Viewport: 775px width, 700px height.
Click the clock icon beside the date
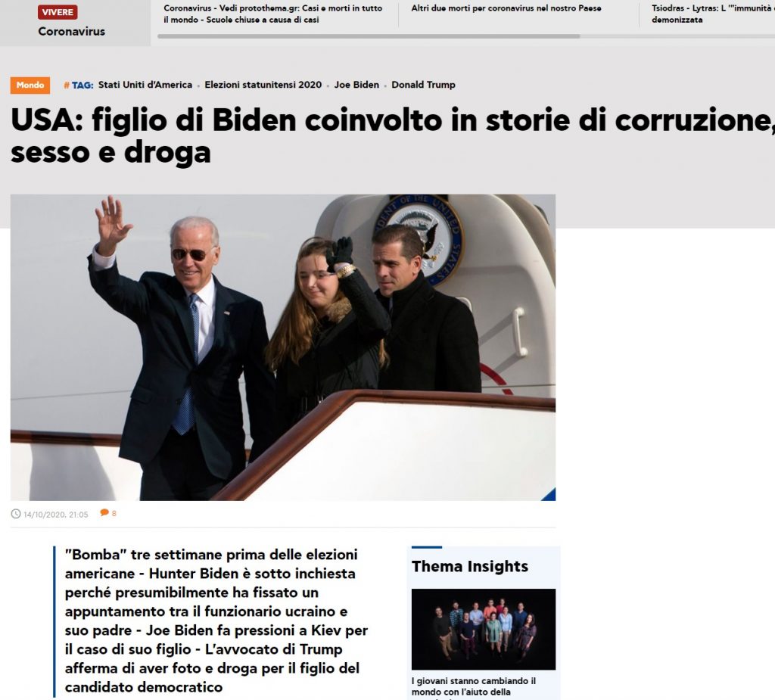click(x=16, y=514)
